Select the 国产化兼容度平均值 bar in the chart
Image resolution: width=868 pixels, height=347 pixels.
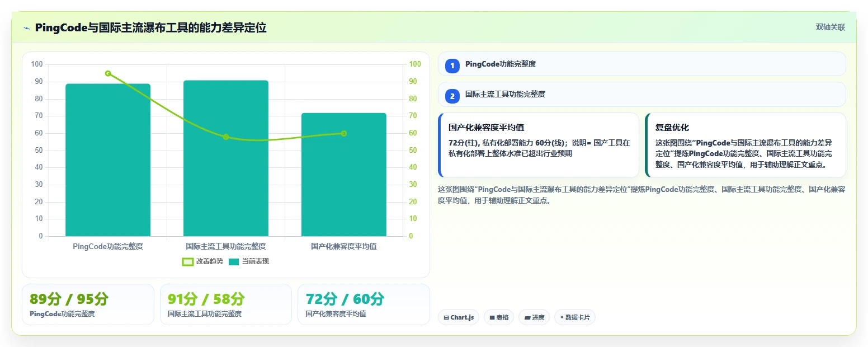[344, 175]
